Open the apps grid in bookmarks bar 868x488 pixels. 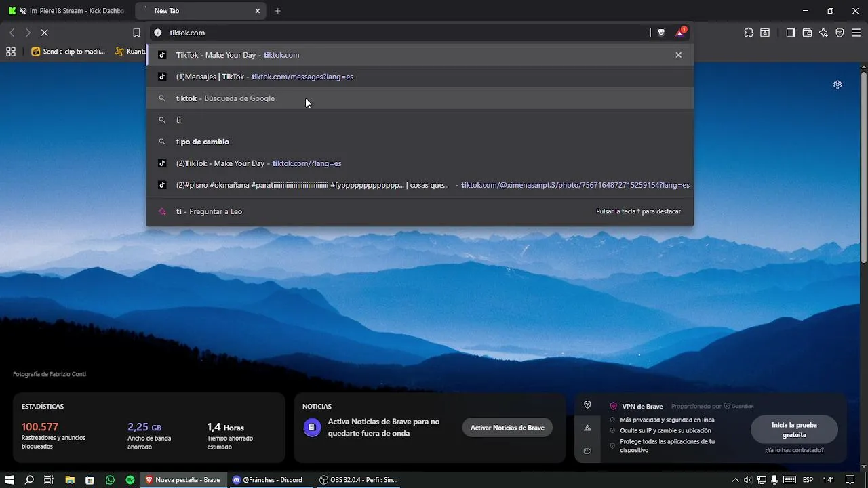tap(11, 52)
